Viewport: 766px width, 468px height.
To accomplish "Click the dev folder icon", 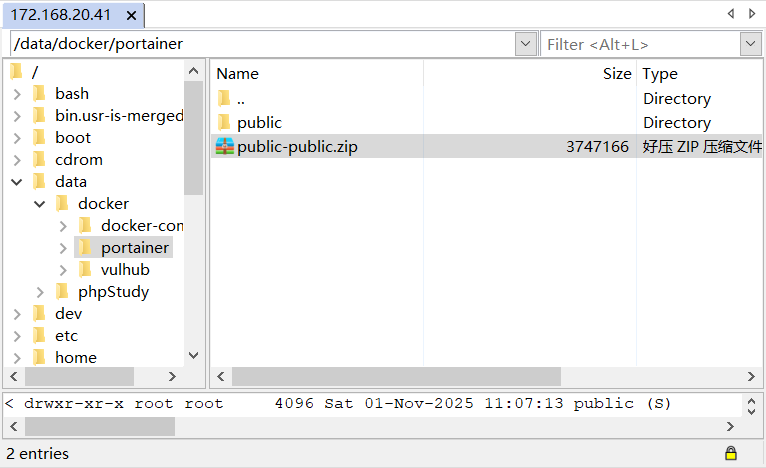I will point(39,314).
